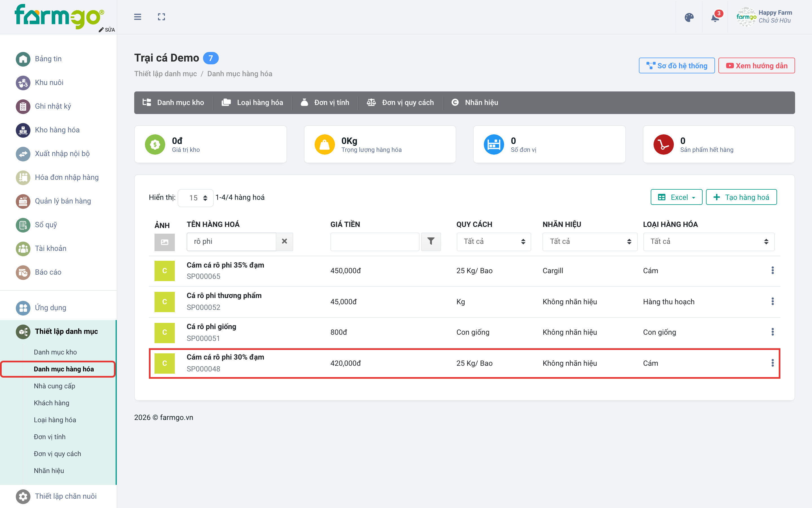Screen dimensions: 812x508
Task: Change rows-per-page display from 15
Action: 196,198
